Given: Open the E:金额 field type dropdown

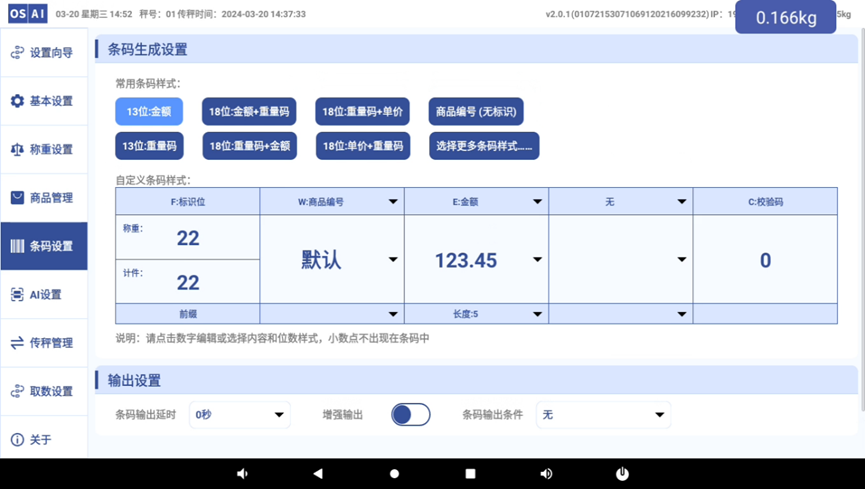Looking at the screenshot, I should coord(476,202).
